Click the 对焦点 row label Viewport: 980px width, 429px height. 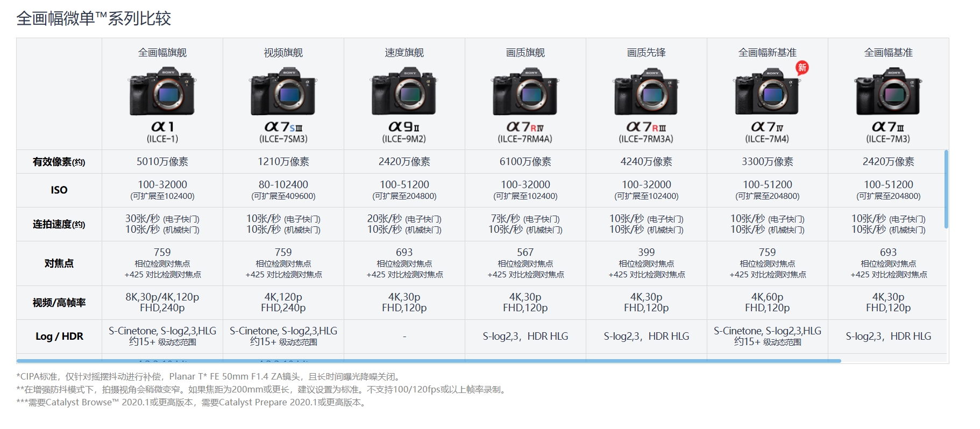coord(59,263)
